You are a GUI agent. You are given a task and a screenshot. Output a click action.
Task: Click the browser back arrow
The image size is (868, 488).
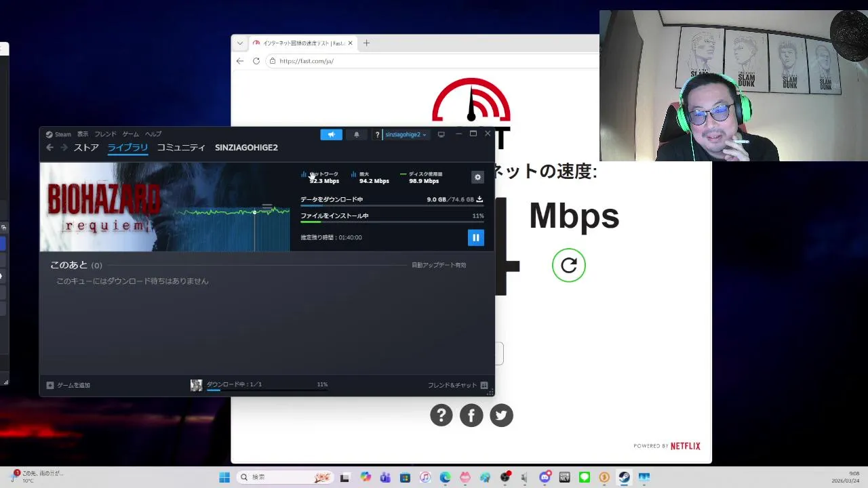click(240, 61)
